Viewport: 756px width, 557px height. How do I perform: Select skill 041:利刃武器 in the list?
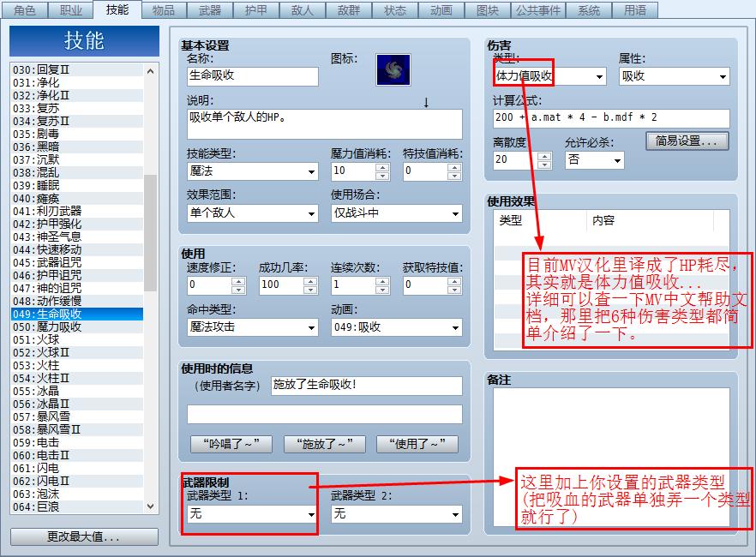(77, 211)
